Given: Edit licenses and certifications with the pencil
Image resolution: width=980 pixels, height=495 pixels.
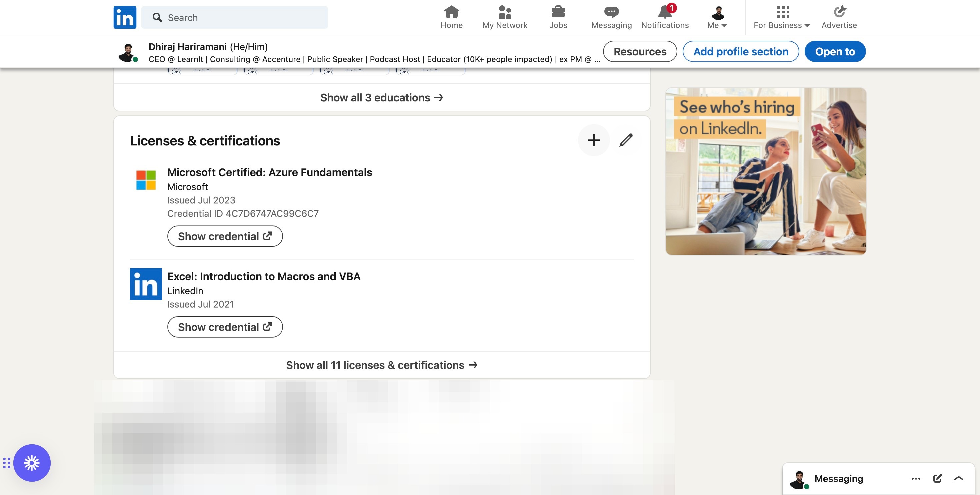Looking at the screenshot, I should coord(625,140).
